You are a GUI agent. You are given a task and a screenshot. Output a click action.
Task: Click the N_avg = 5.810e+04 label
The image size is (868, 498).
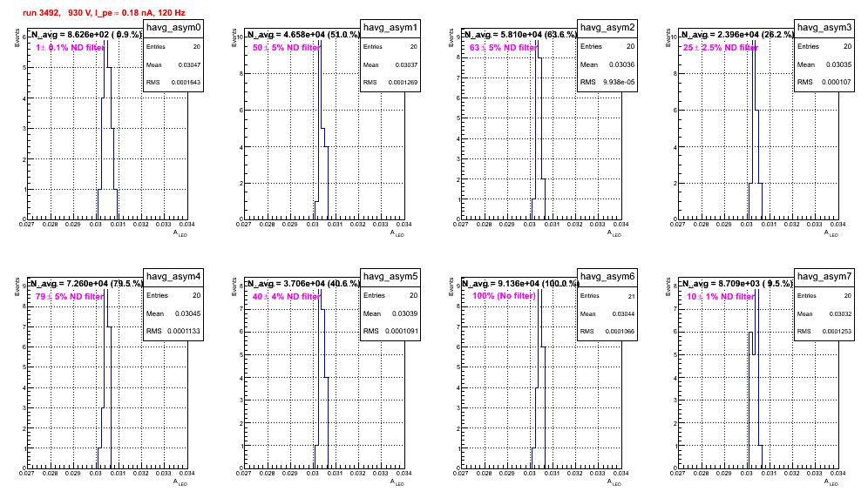tap(520, 35)
